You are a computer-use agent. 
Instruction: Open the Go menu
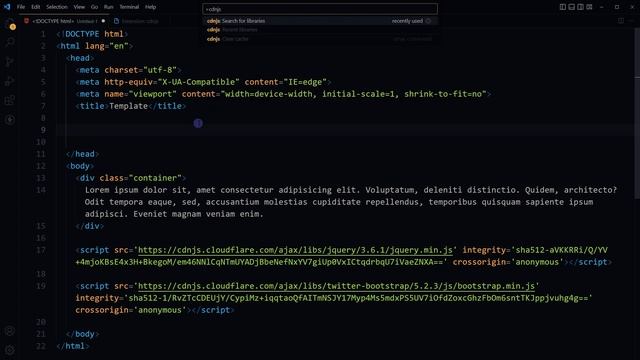coord(94,7)
